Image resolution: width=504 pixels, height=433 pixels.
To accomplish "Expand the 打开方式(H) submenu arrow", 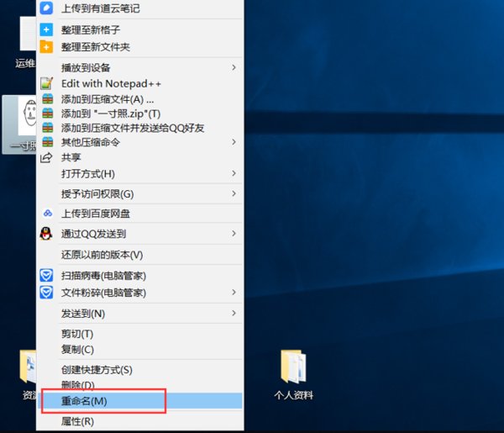I will pyautogui.click(x=234, y=173).
